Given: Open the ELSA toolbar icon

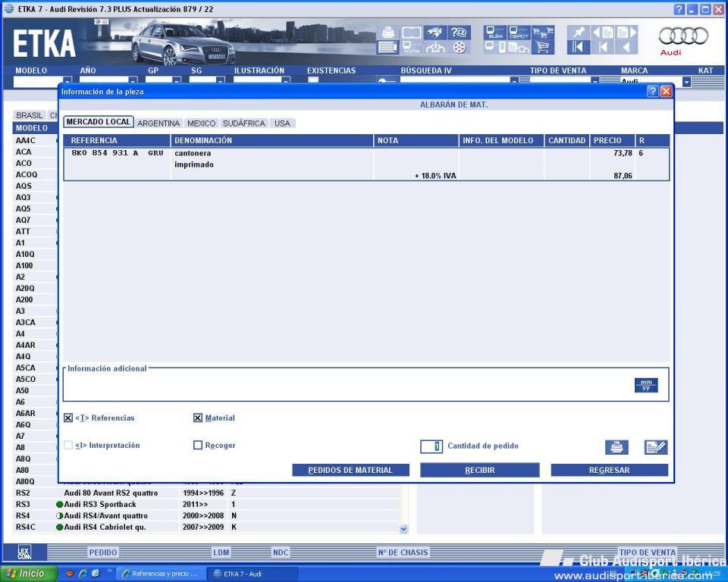Looking at the screenshot, I should click(x=495, y=32).
